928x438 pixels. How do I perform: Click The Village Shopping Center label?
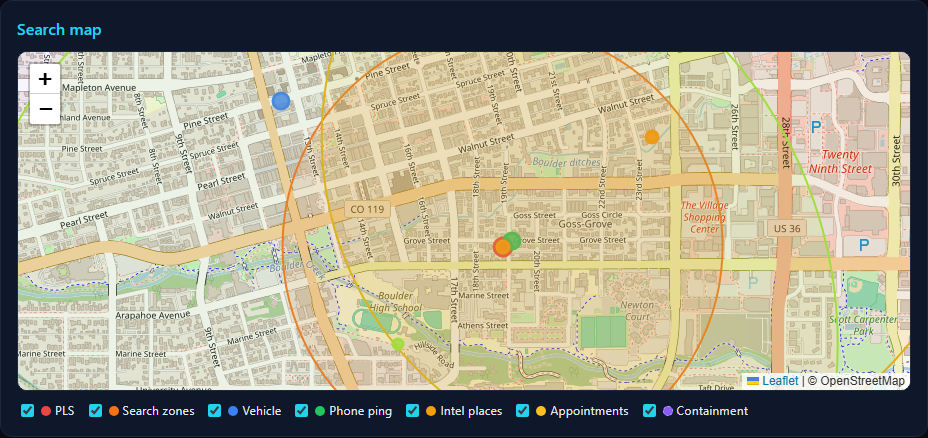tap(704, 217)
